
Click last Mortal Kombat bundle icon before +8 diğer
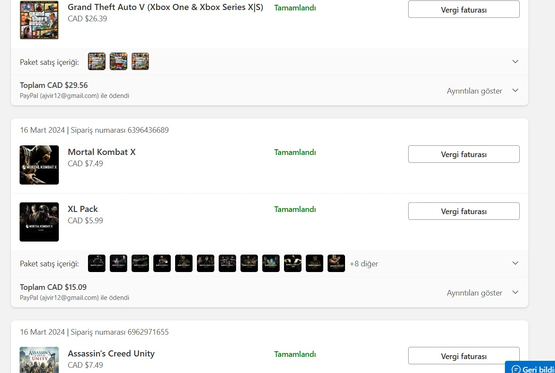coord(336,263)
